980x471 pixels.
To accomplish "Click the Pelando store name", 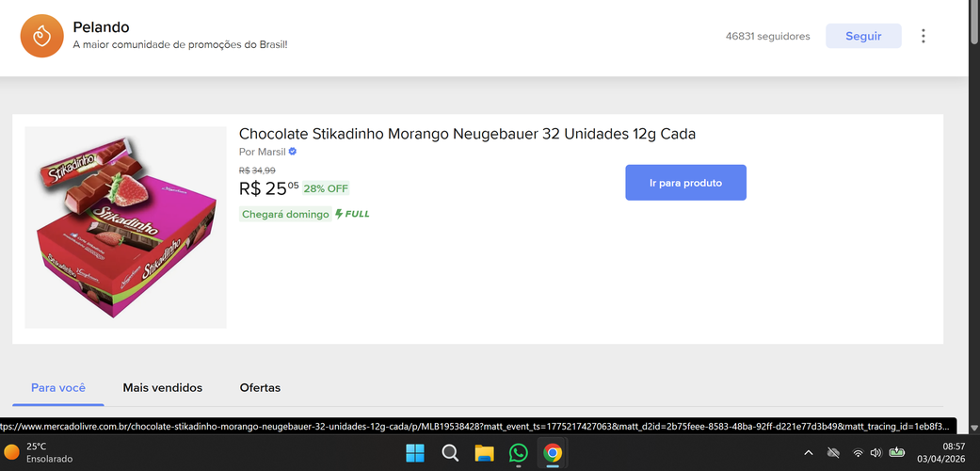I will 102,27.
